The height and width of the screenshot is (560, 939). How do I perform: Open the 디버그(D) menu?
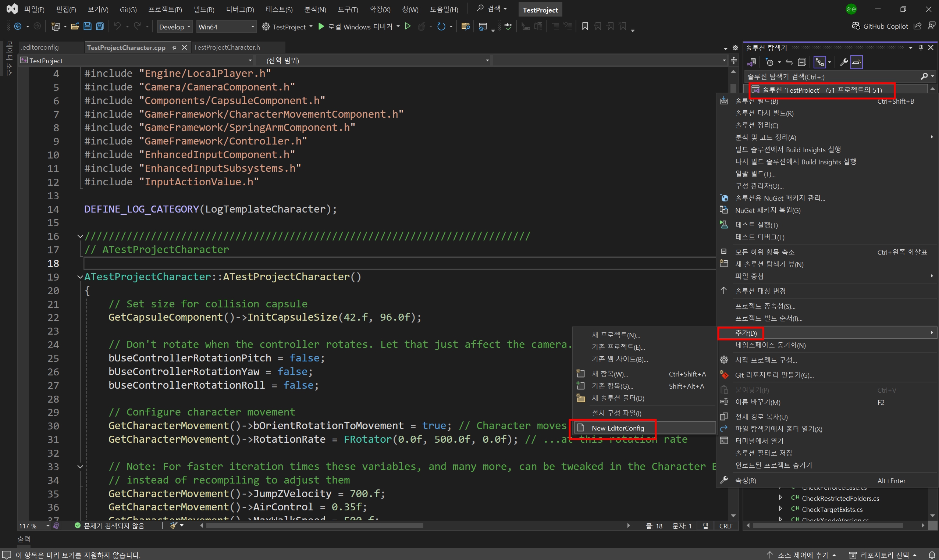click(x=240, y=10)
